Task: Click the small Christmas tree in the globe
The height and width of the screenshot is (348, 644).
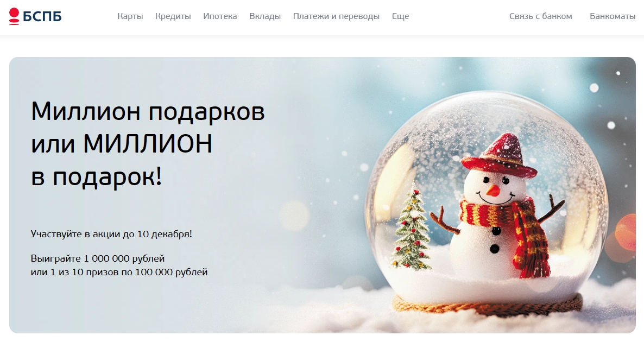Action: coord(411,228)
